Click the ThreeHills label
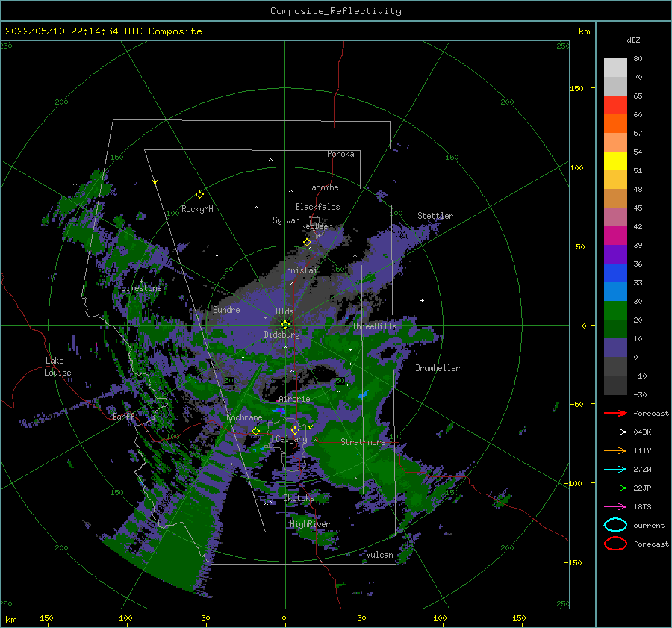 [x=375, y=326]
